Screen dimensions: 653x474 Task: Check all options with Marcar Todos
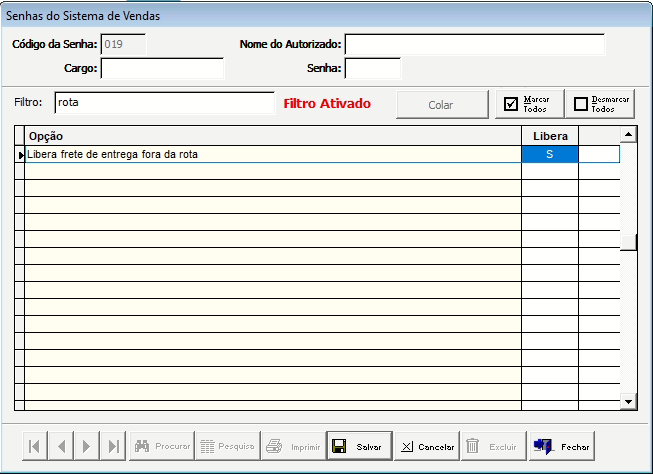pos(529,104)
